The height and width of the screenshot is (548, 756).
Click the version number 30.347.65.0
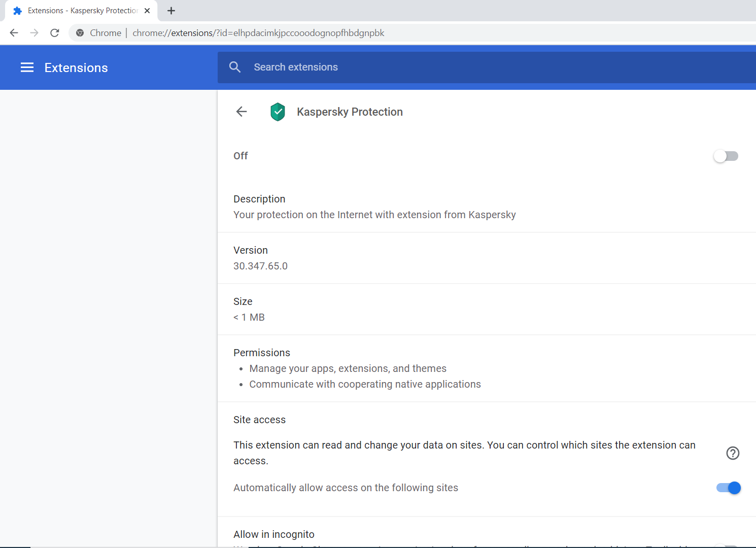pyautogui.click(x=260, y=266)
